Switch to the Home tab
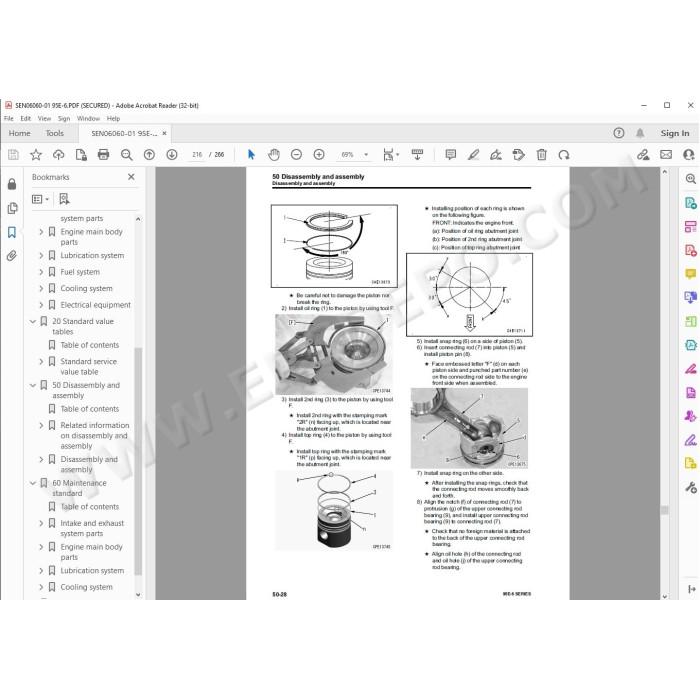Screen dimensions: 700x700 20,133
